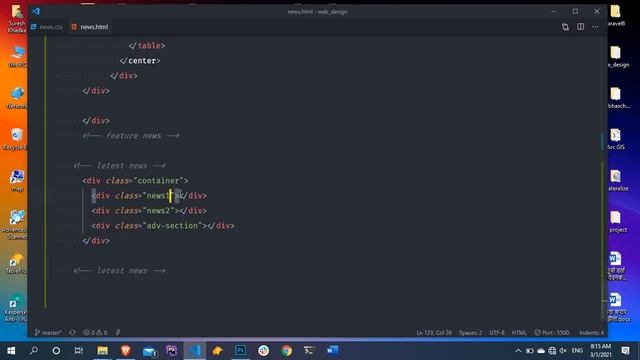Open OneDrive cloud tray icon

(x=541, y=351)
